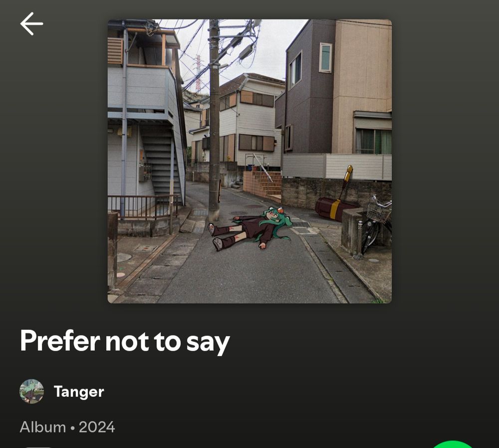
Task: Click the green-haired character on the cover
Action: point(250,228)
